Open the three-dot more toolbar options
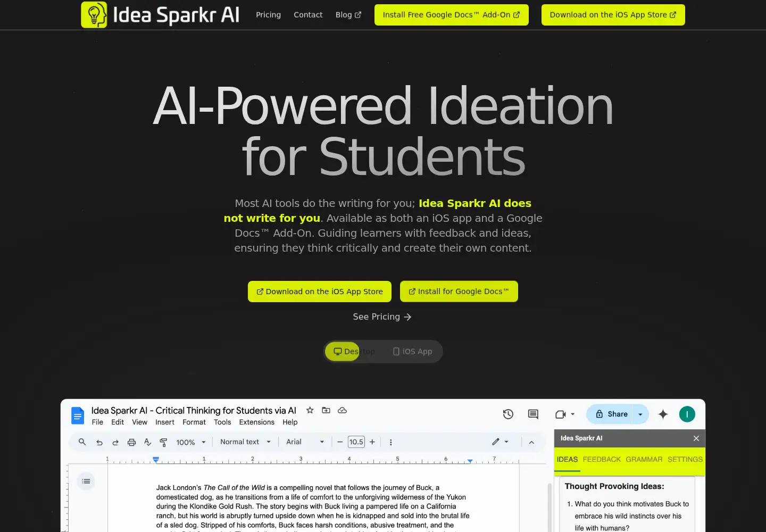This screenshot has width=766, height=532. [x=391, y=442]
